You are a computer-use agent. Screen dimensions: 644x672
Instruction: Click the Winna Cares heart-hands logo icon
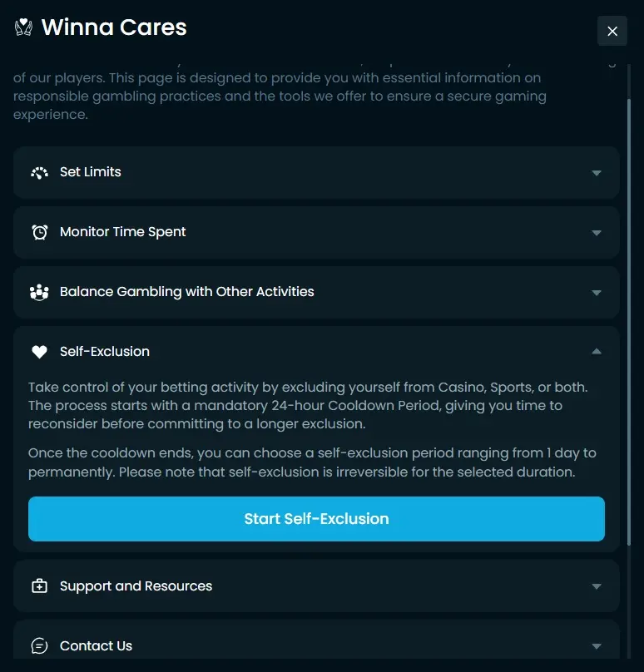pyautogui.click(x=23, y=27)
